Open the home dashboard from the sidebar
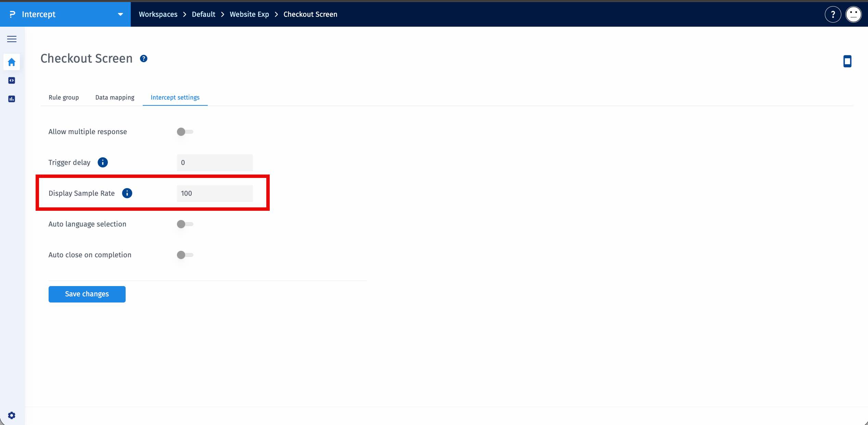Viewport: 868px width, 425px height. (11, 62)
